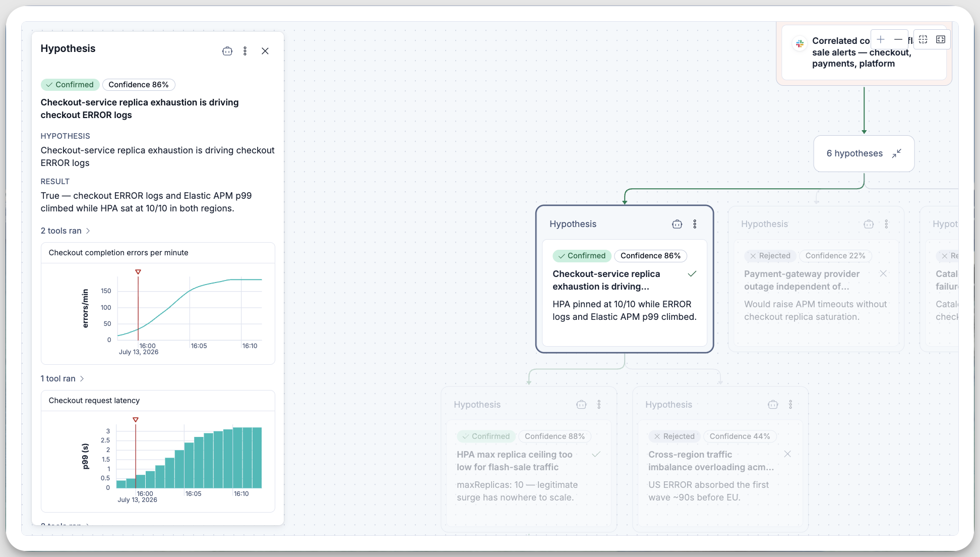Image resolution: width=980 pixels, height=557 pixels.
Task: Select the Payment-gateway provider outage card title
Action: 802,280
